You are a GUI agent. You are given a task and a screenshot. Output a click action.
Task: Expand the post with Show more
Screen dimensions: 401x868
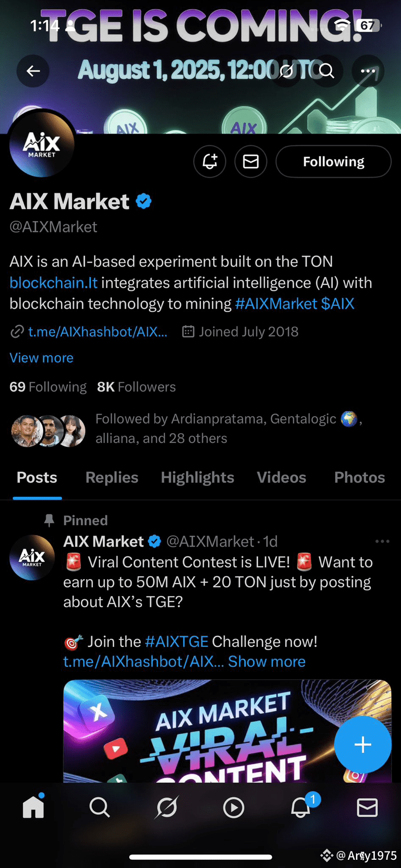point(267,661)
